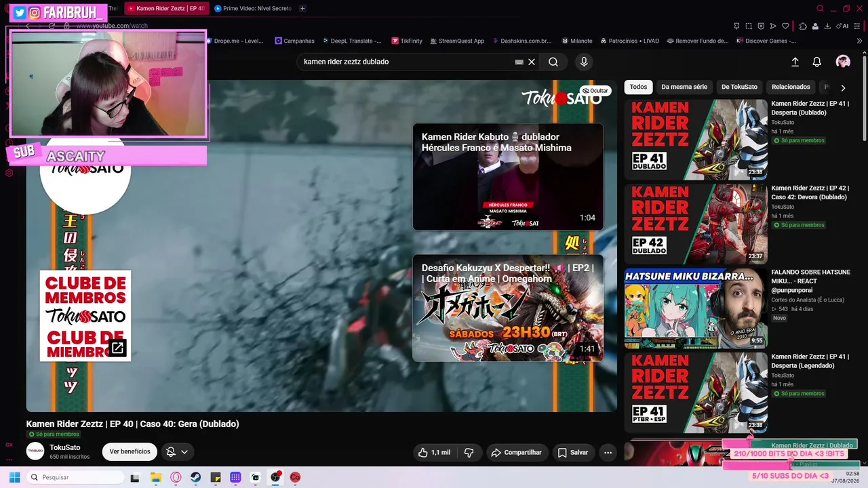868x488 pixels.
Task: Open the TokuSato channel name link
Action: click(x=65, y=447)
